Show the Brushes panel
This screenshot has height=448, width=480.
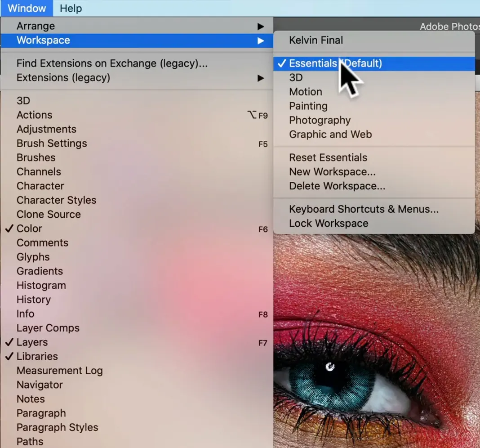(137, 157)
